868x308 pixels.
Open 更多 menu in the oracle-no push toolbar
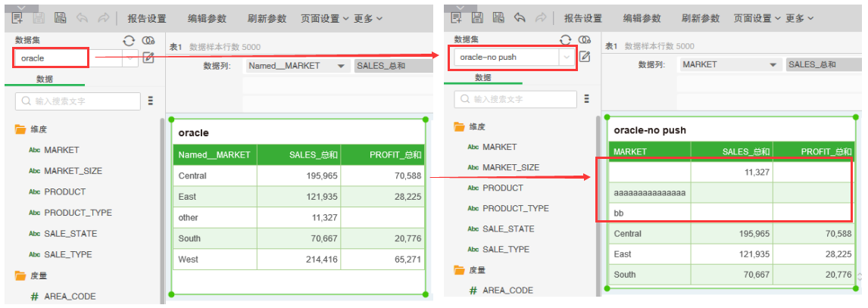click(799, 18)
